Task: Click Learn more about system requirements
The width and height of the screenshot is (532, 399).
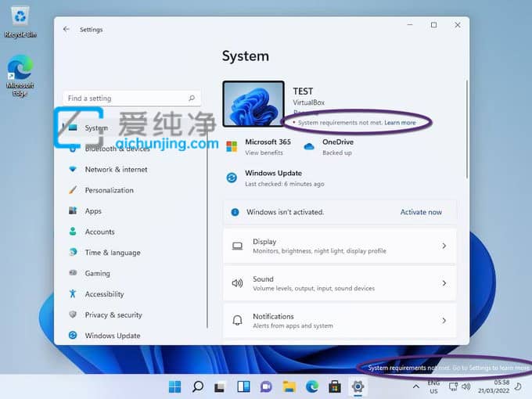Action: [400, 123]
